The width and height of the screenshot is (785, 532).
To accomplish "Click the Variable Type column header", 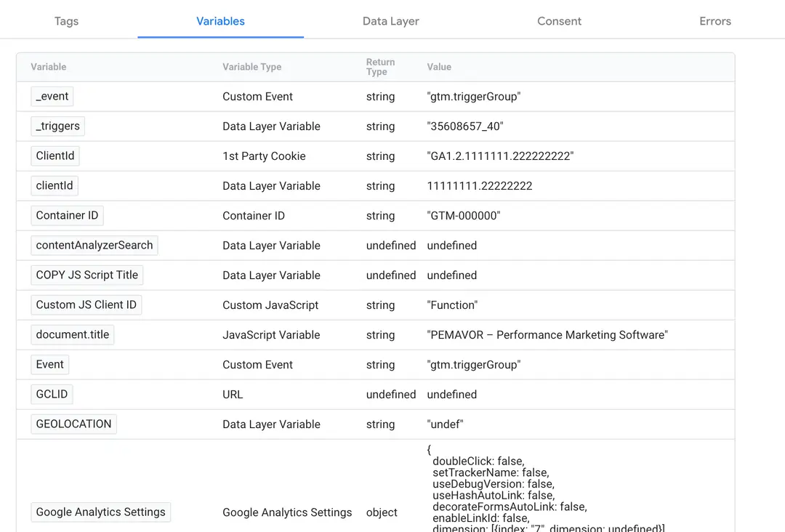I will [x=251, y=67].
